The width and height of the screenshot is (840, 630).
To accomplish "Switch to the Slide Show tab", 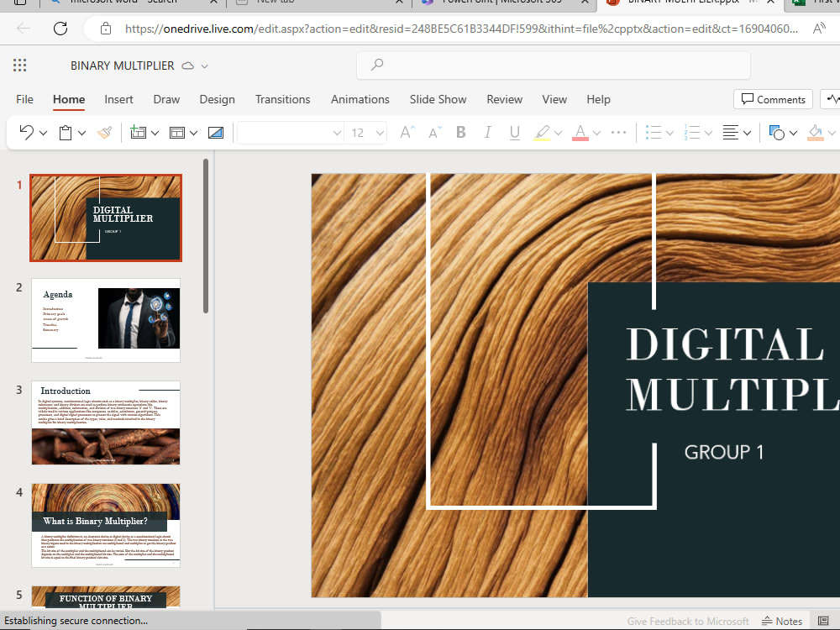I will tap(438, 99).
